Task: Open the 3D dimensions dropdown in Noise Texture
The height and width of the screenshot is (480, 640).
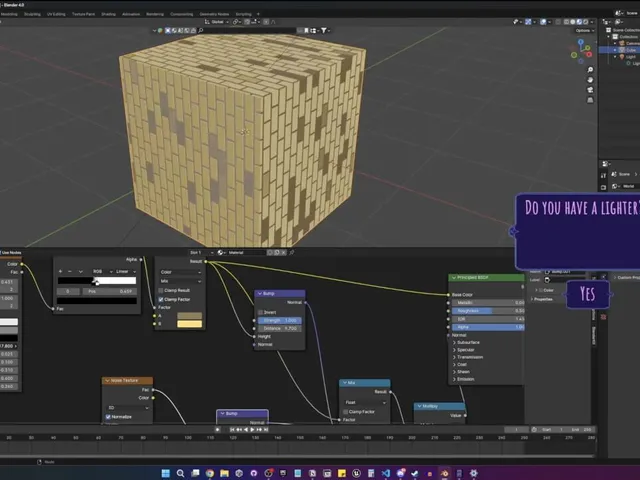Action: point(128,408)
